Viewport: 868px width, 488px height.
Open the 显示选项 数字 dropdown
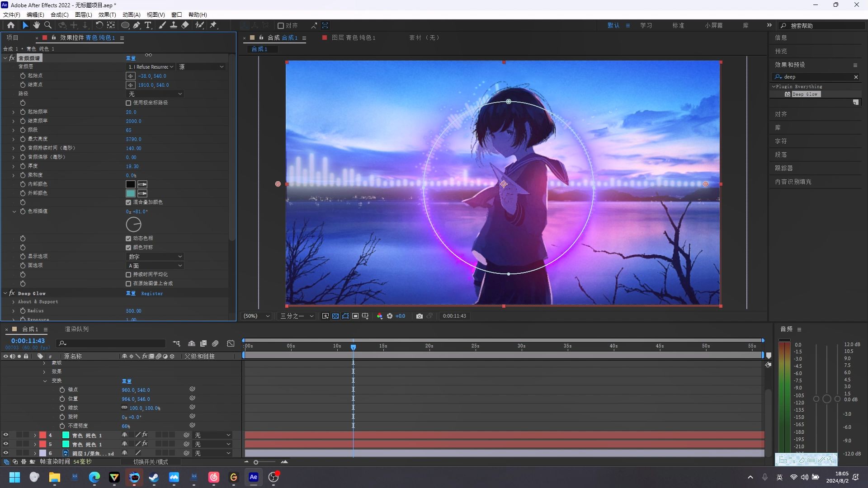[x=155, y=257]
